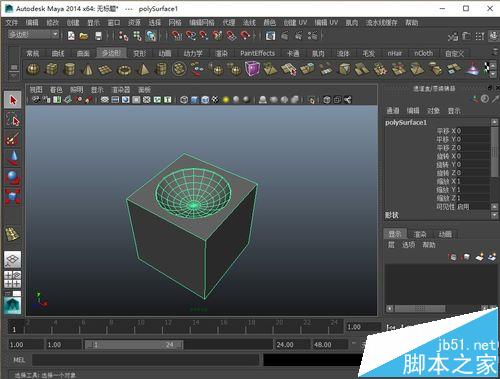500x379 pixels.
Task: Create a polygon plane from the shelf
Action: coord(105,69)
